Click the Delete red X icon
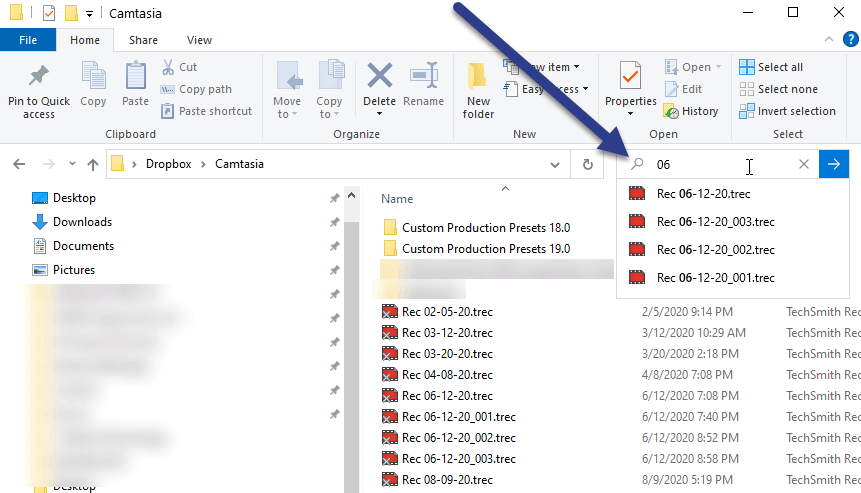 [x=379, y=75]
